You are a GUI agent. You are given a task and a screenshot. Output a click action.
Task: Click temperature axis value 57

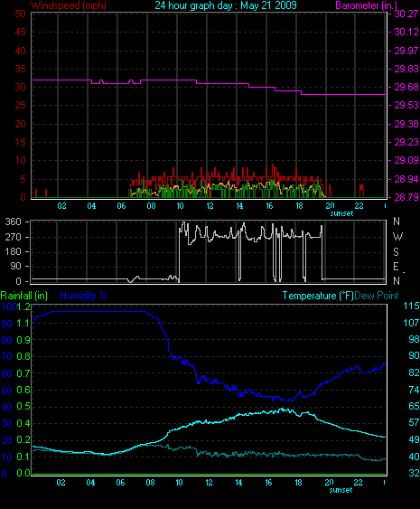415,422
